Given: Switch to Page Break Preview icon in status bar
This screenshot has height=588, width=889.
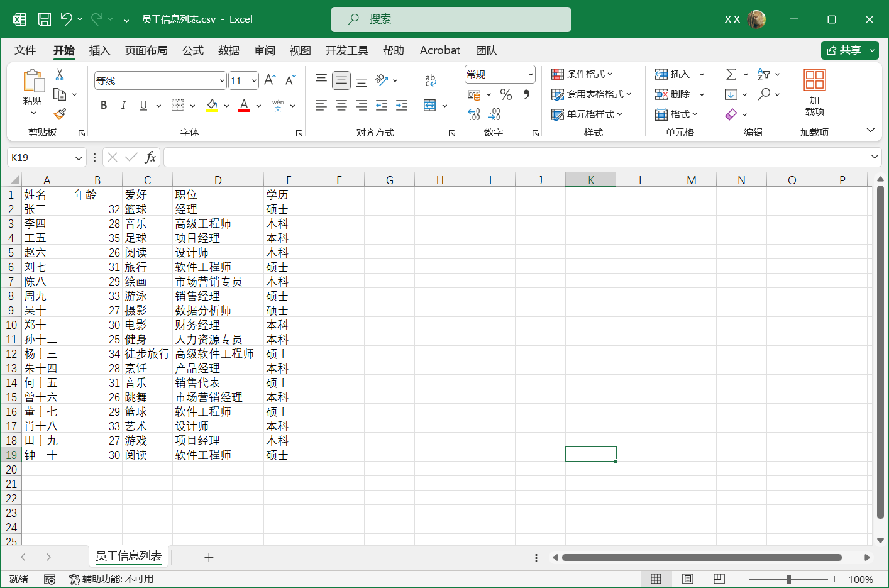Looking at the screenshot, I should coord(719,579).
